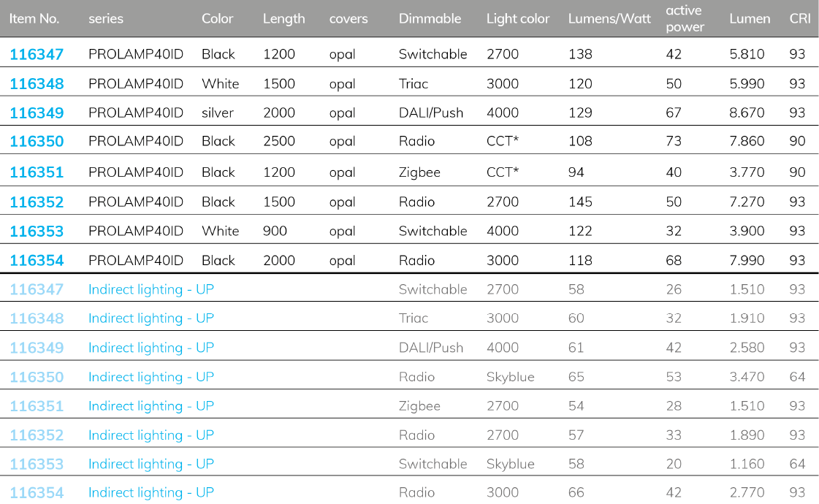Click the Dimmable column header
The height and width of the screenshot is (504, 819).
coord(430,19)
